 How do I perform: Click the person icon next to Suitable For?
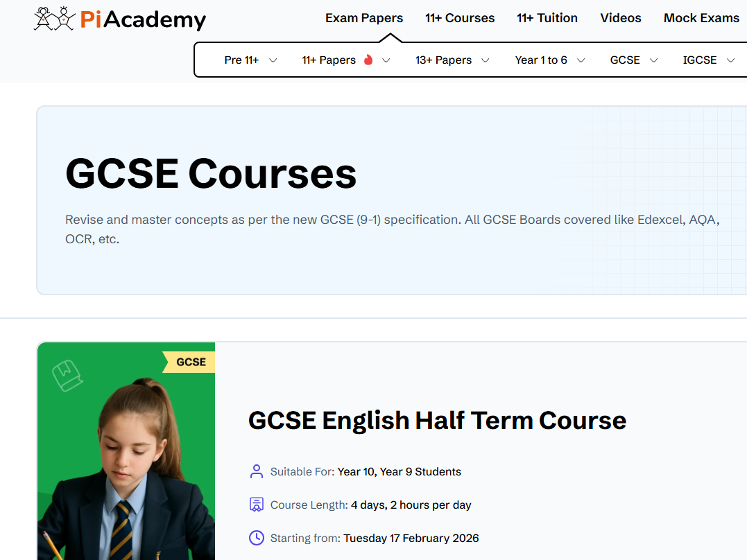click(x=256, y=471)
